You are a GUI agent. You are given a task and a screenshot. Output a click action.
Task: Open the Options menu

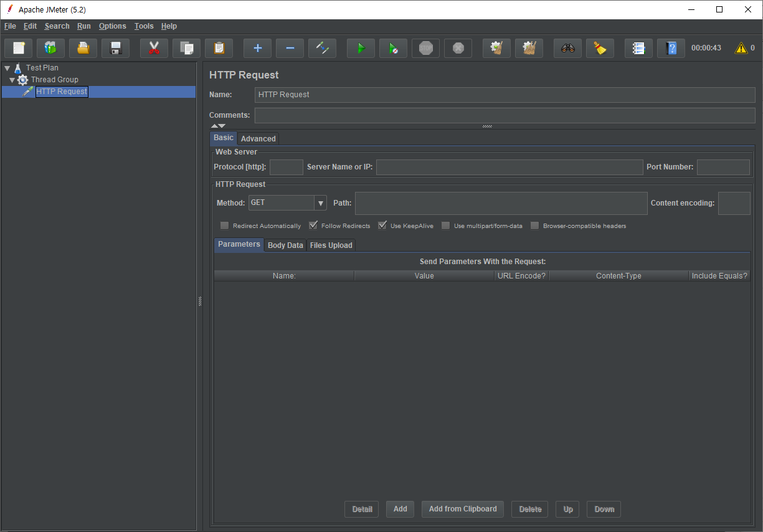(113, 26)
